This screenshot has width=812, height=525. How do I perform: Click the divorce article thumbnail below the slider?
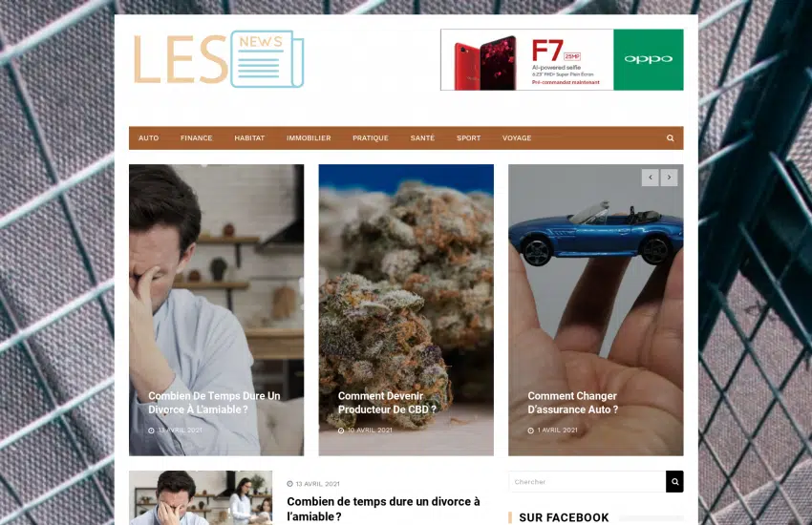(201, 497)
